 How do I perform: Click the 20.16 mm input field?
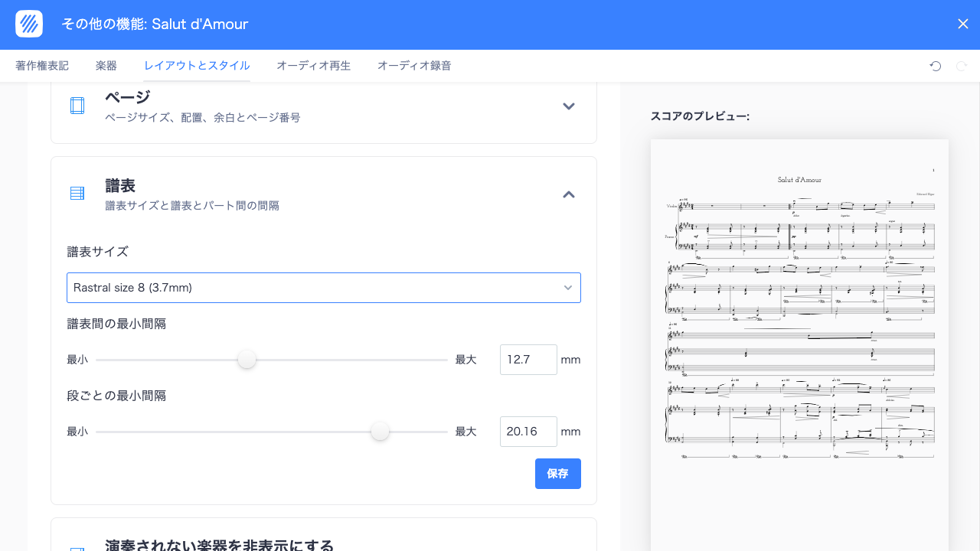pyautogui.click(x=528, y=432)
